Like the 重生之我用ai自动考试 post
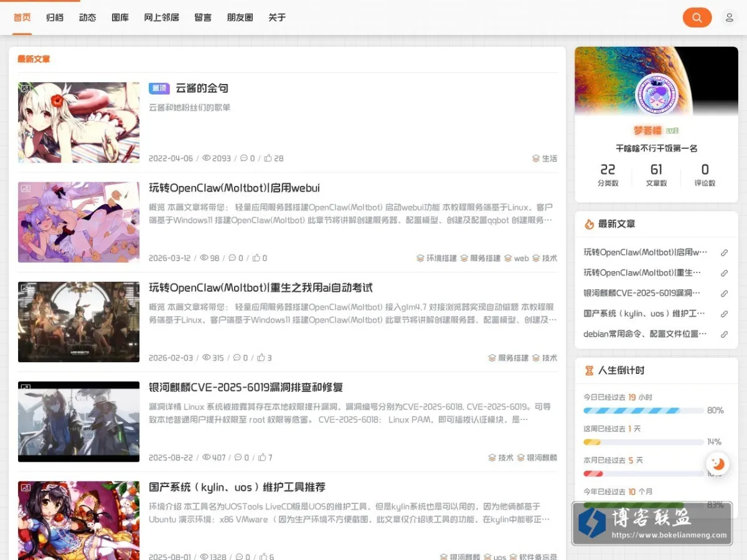Image resolution: width=747 pixels, height=560 pixels. point(260,358)
